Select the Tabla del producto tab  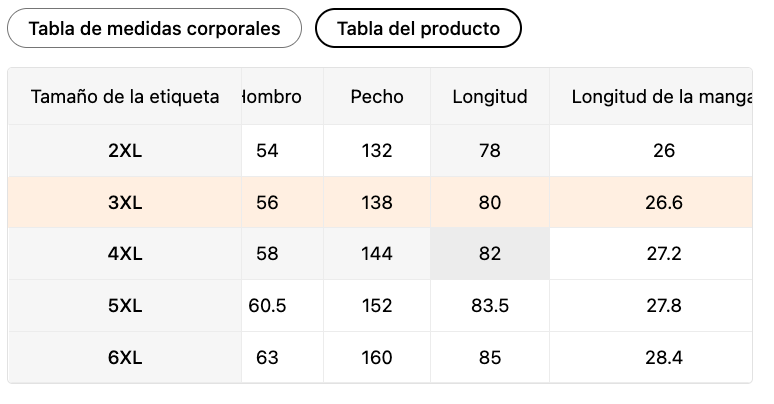(x=418, y=28)
